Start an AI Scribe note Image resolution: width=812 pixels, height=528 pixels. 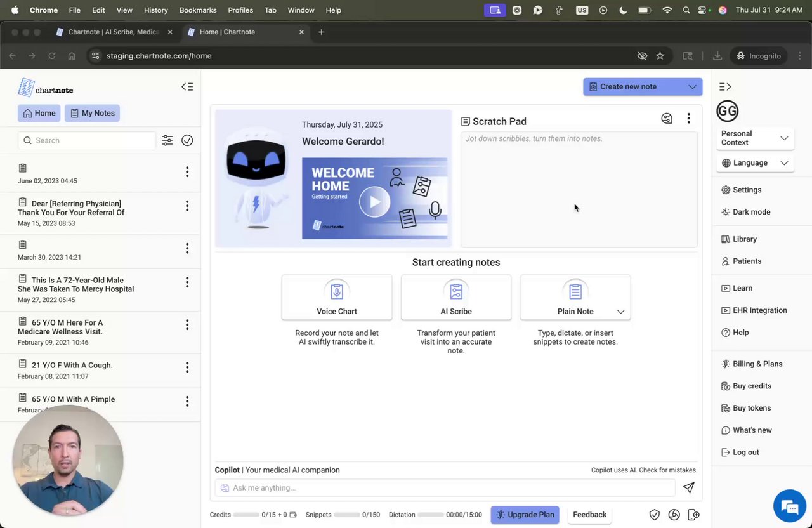[x=456, y=298]
